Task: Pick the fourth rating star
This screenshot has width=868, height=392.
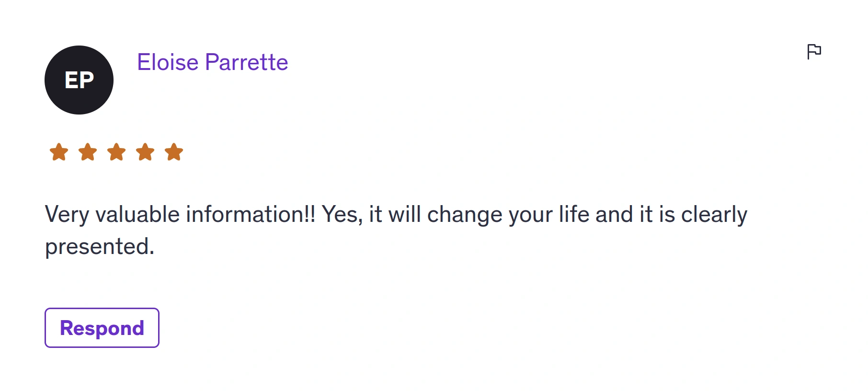Action: coord(145,152)
